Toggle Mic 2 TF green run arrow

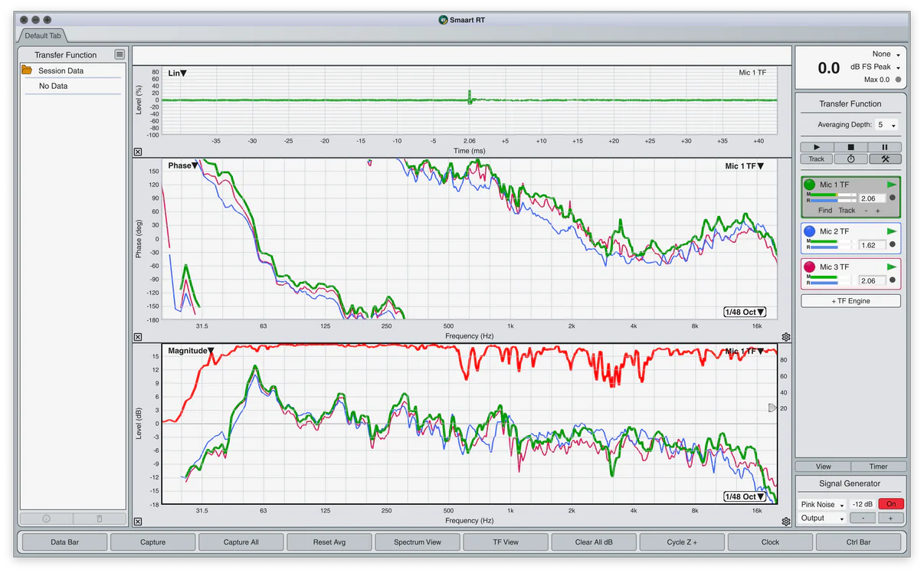click(891, 231)
